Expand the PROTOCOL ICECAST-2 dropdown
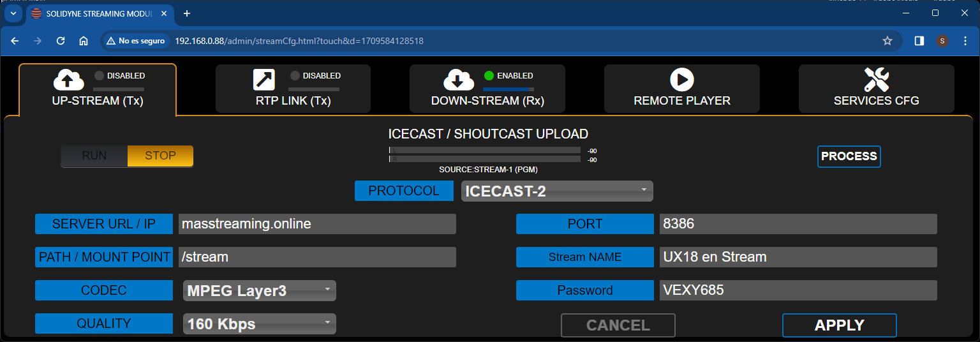980x342 pixels. click(557, 191)
